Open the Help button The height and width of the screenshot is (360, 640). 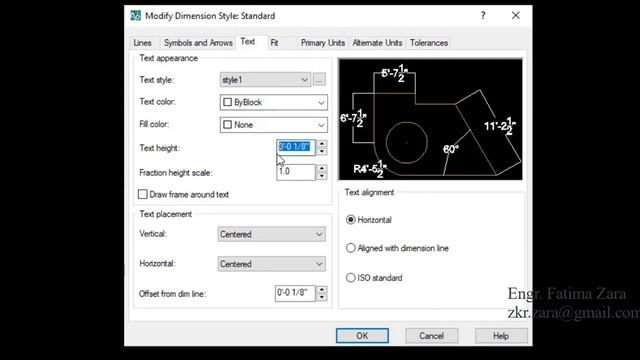[x=501, y=336]
